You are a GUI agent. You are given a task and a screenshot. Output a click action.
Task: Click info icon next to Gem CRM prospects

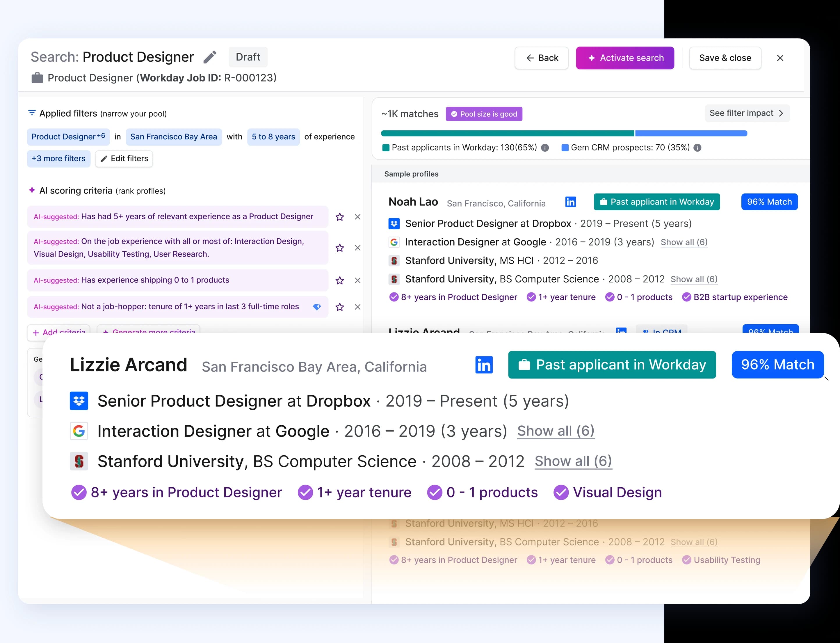(x=697, y=148)
